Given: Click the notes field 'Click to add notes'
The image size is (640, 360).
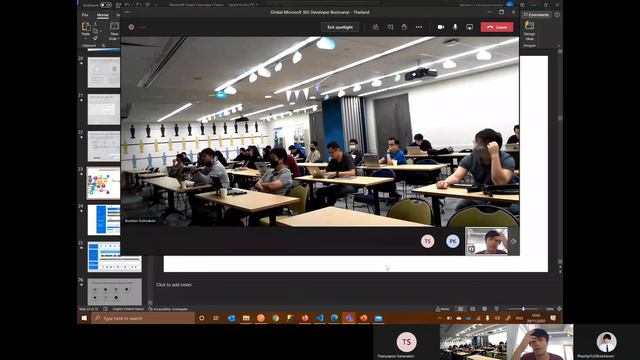Looking at the screenshot, I should point(174,285).
